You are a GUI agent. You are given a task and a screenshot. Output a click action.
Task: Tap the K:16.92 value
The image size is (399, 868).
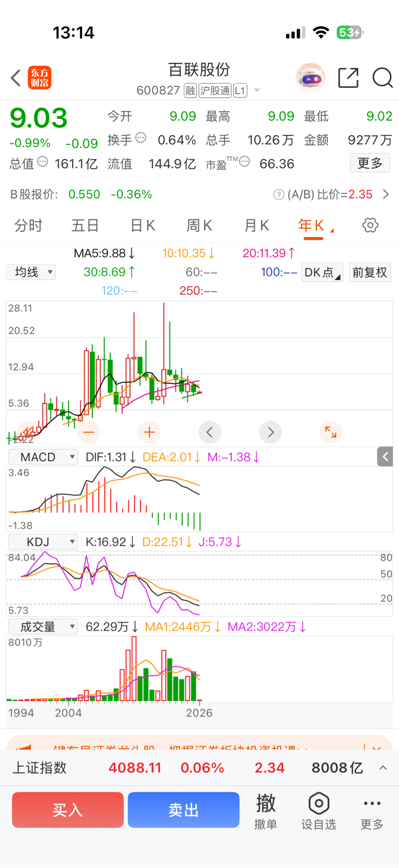point(111,542)
